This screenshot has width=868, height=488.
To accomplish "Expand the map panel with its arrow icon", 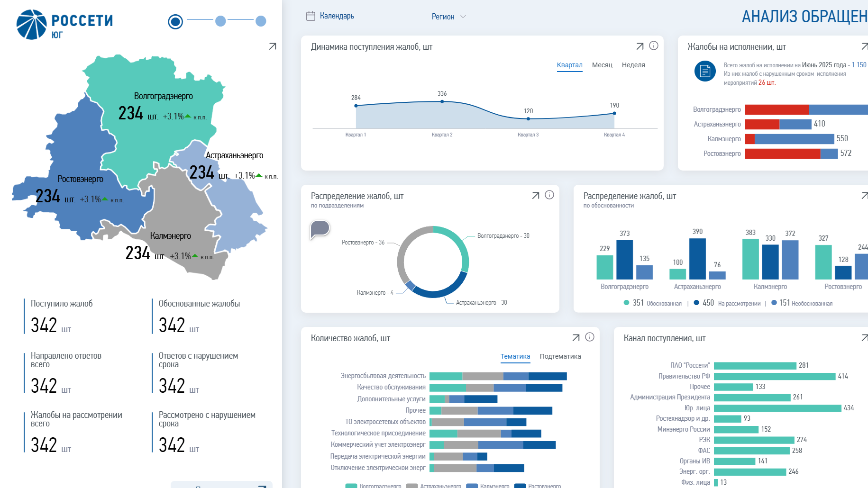I will (x=273, y=46).
